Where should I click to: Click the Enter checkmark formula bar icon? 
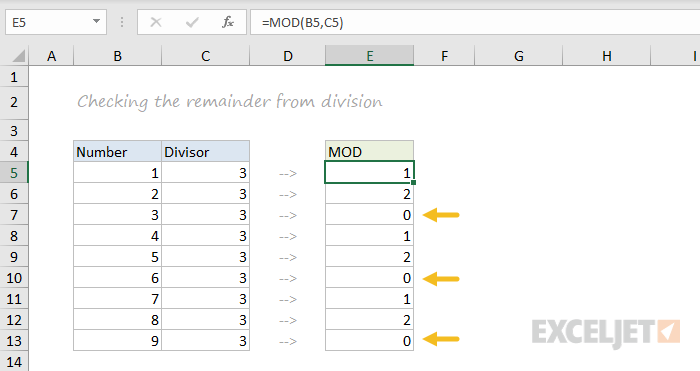192,22
